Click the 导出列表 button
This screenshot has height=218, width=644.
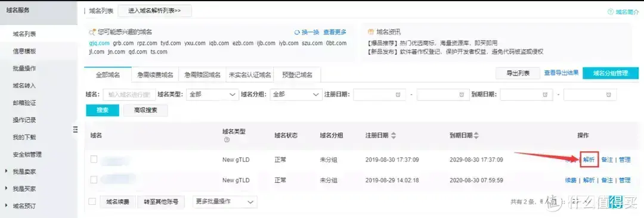(x=518, y=73)
